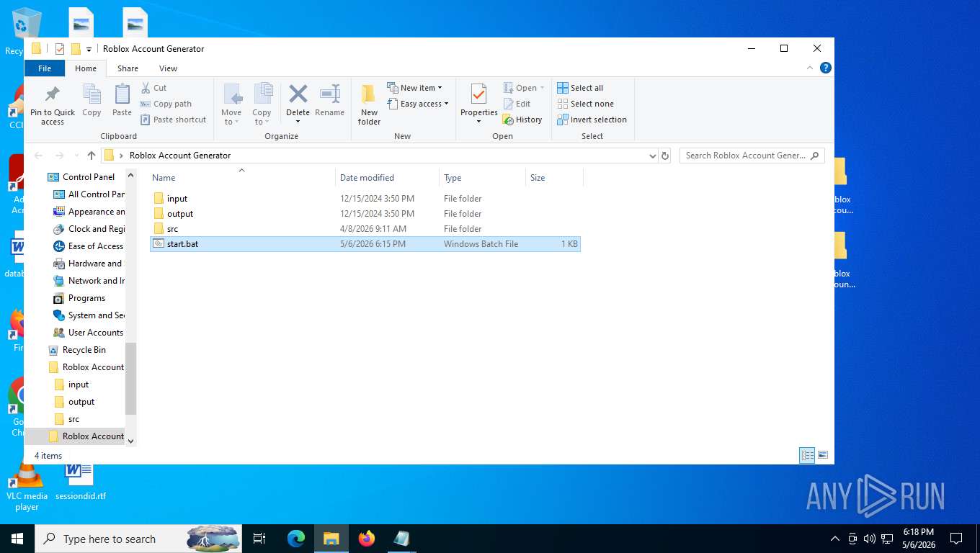Open Explorer Help icon
Image resolution: width=980 pixels, height=553 pixels.
click(826, 68)
